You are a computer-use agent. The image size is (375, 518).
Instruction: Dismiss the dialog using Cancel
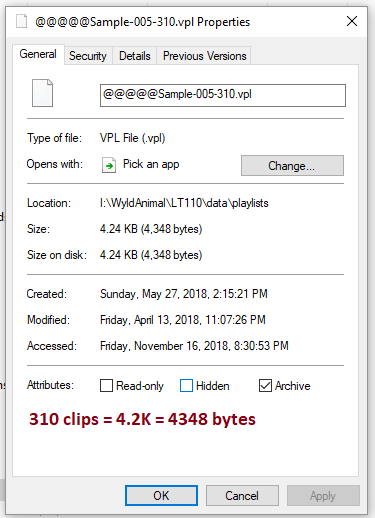tap(242, 496)
